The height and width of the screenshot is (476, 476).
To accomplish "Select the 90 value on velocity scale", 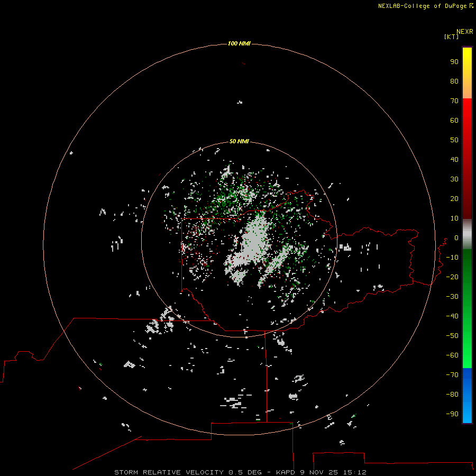I will [x=454, y=62].
